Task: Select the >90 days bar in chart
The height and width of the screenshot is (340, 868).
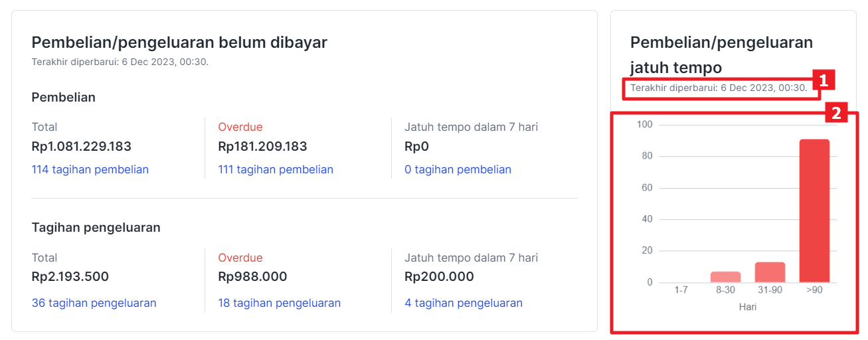Action: point(814,211)
